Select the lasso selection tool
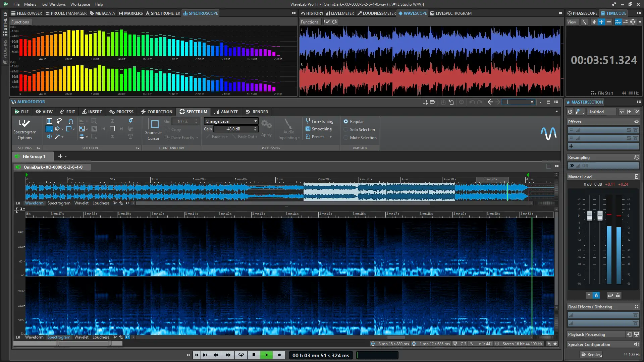Viewport: 644px width, 362px height. [x=59, y=121]
